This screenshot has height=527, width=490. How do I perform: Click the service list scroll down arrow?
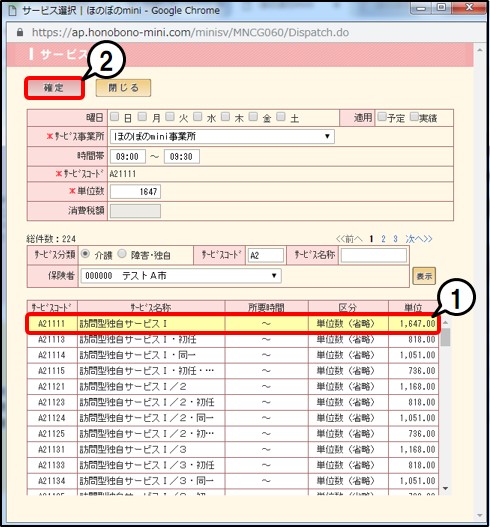click(x=445, y=488)
